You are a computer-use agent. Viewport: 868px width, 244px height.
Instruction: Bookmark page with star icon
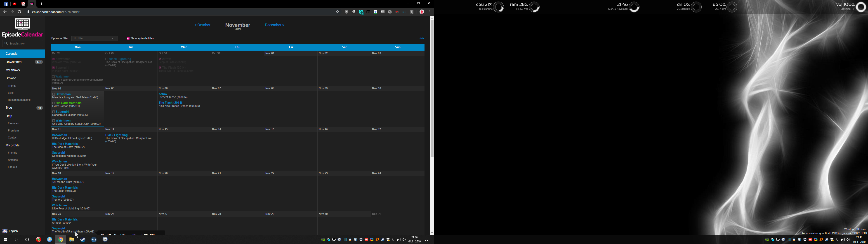[337, 12]
